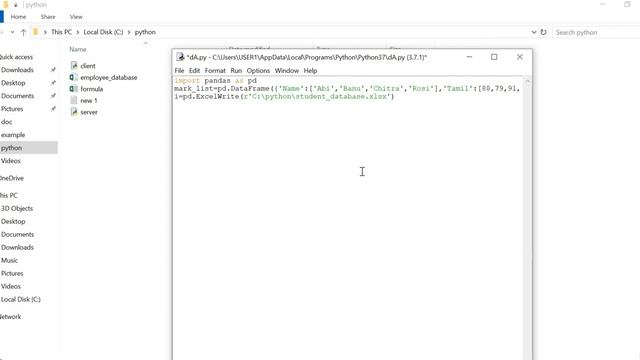
Task: Click the 'import pandas as pd' code line
Action: 216,81
